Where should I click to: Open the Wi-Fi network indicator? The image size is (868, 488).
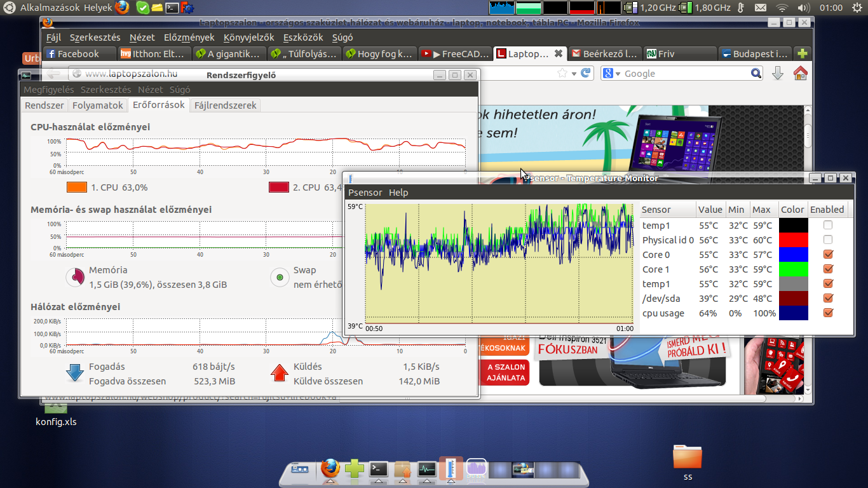(782, 8)
